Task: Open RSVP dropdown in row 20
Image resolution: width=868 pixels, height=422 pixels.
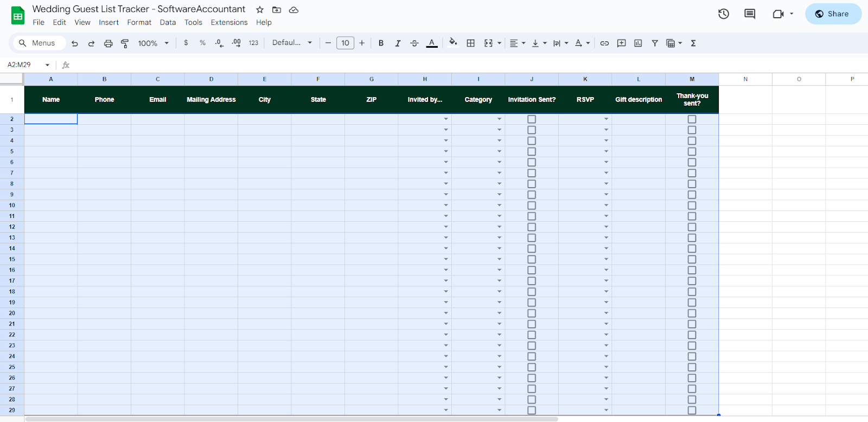Action: [606, 314]
